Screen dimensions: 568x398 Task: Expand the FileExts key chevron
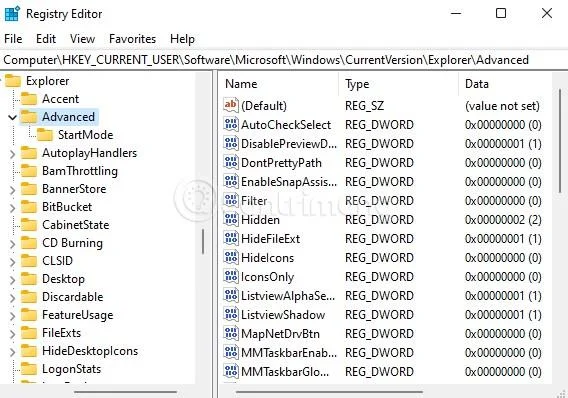point(12,334)
